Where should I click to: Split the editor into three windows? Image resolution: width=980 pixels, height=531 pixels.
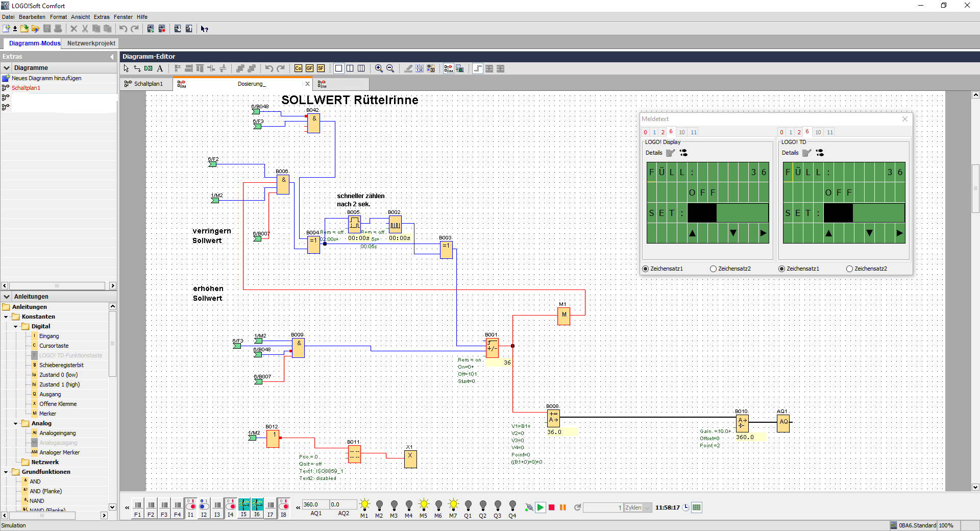361,68
